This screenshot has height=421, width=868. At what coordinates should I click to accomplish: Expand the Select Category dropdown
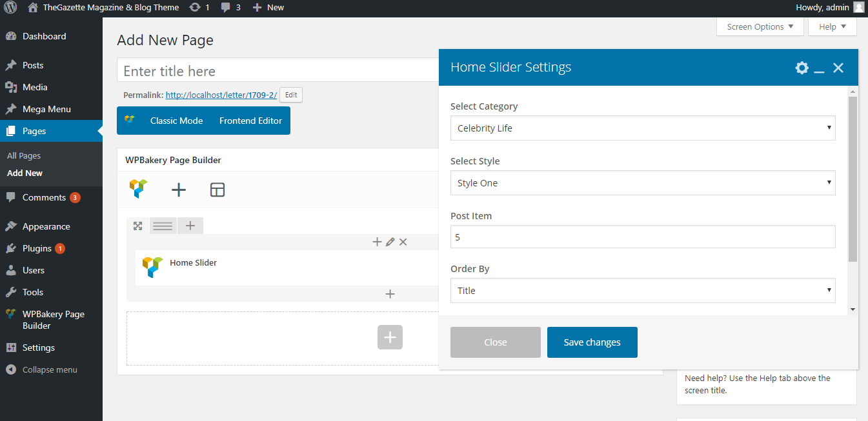click(x=642, y=128)
